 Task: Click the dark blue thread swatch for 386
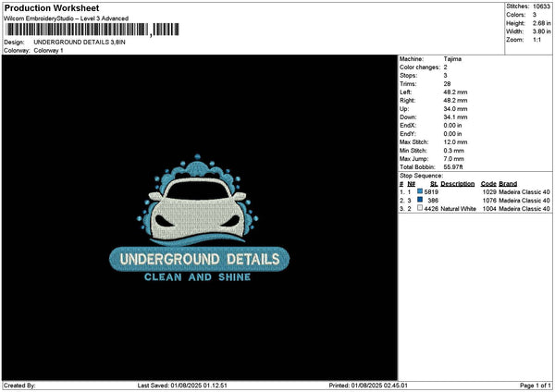[x=420, y=200]
